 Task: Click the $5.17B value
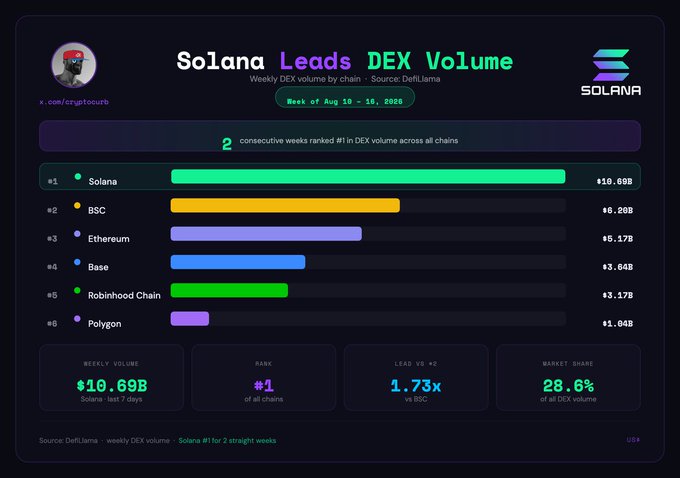[618, 239]
